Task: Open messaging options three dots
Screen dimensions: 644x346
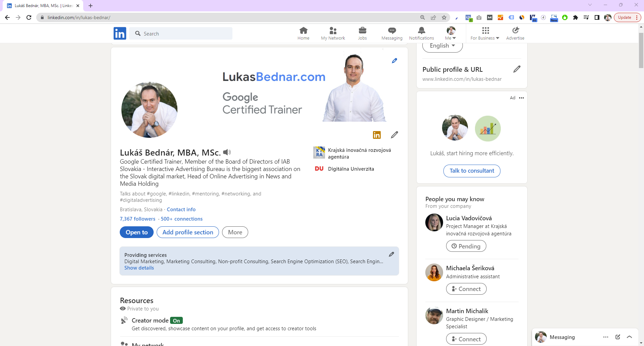Action: (605, 337)
